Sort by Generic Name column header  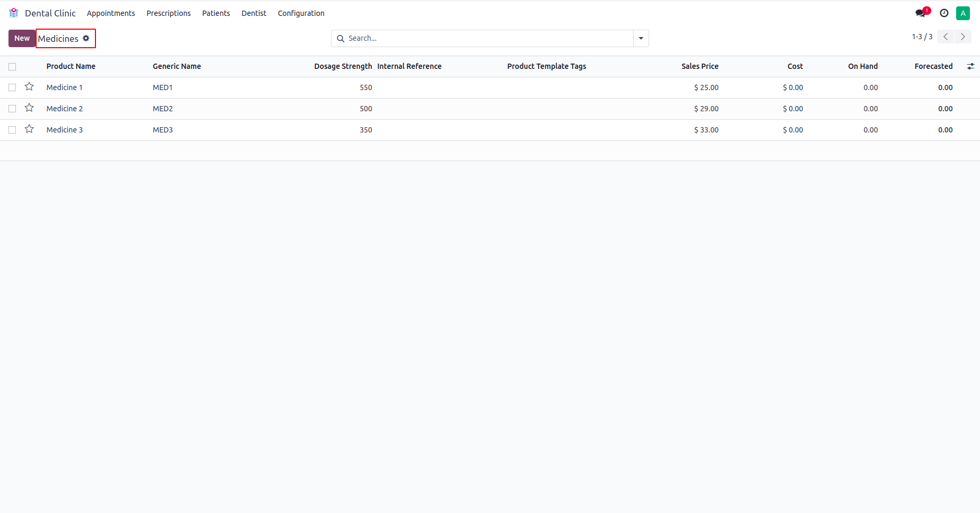click(x=177, y=66)
